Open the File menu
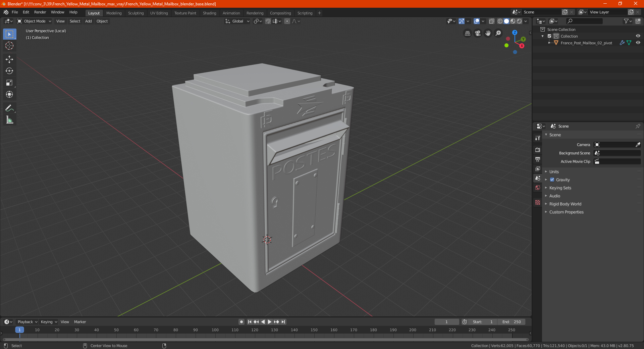 [x=15, y=12]
